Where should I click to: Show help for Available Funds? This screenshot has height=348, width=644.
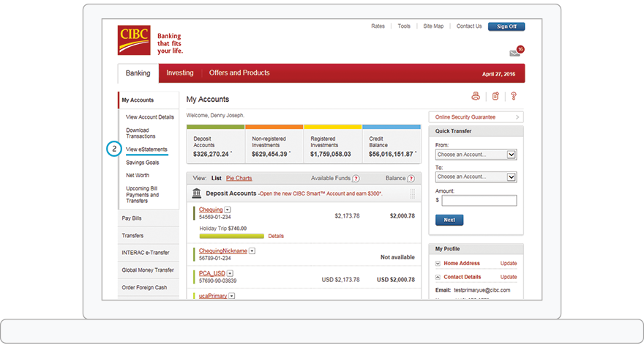point(356,179)
